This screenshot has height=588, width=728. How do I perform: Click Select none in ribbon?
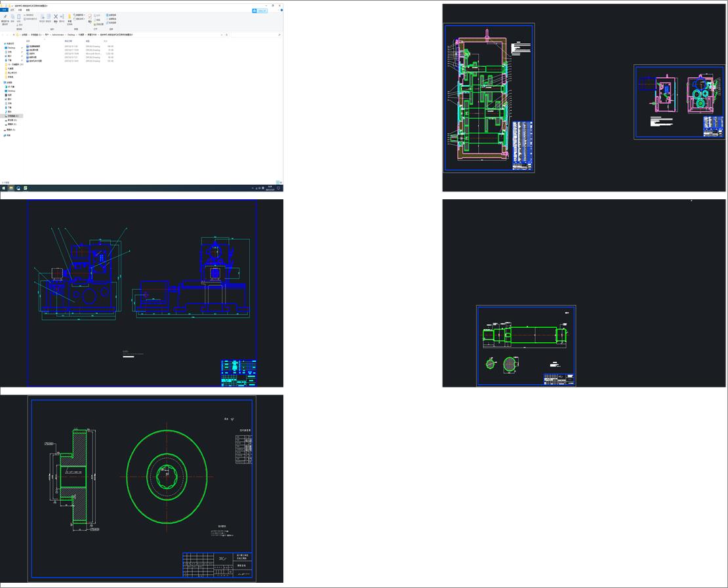(111, 19)
